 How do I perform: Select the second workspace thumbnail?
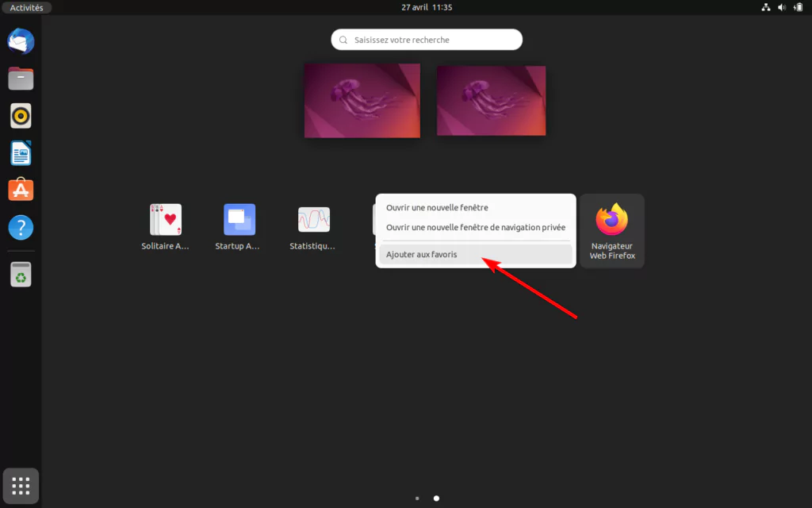tap(491, 101)
